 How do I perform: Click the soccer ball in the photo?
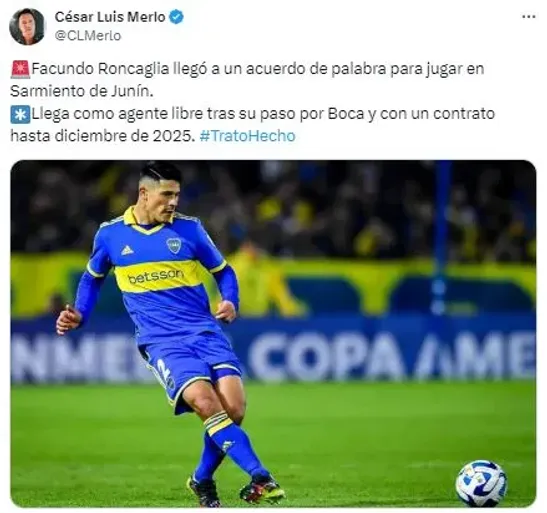click(x=481, y=483)
